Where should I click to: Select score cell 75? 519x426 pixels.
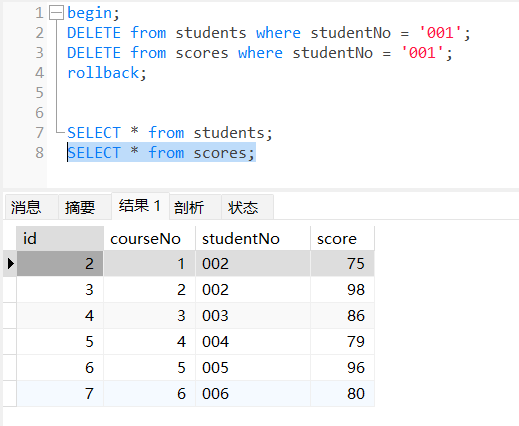click(x=342, y=264)
